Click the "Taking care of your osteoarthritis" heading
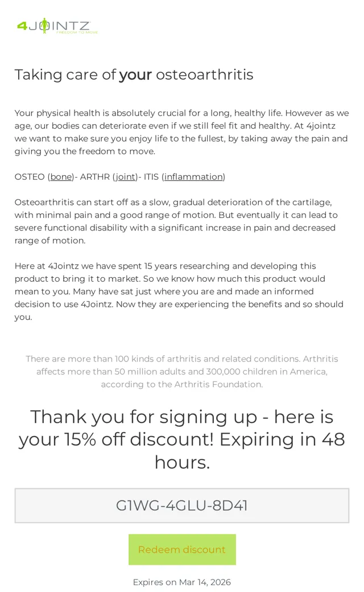Image resolution: width=364 pixels, height=592 pixels. (x=134, y=75)
